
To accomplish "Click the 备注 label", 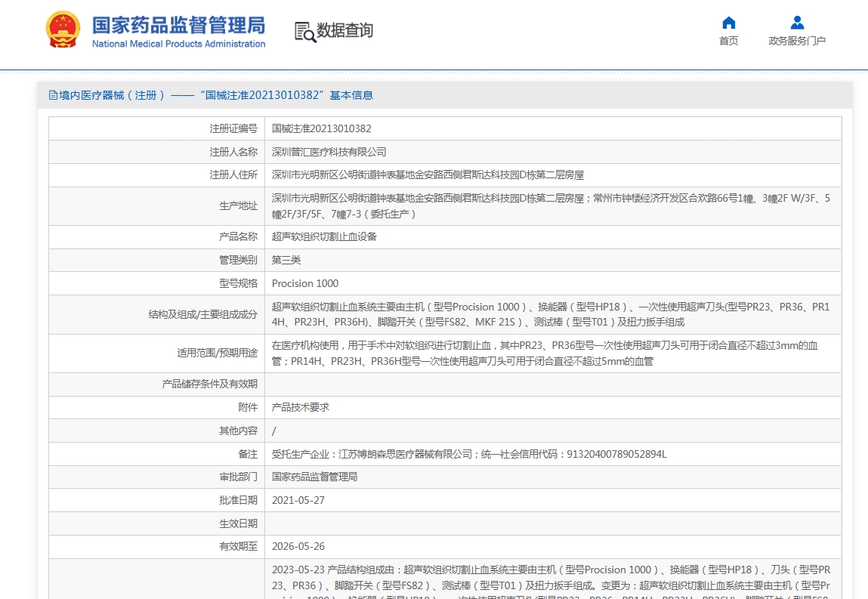I will click(248, 454).
